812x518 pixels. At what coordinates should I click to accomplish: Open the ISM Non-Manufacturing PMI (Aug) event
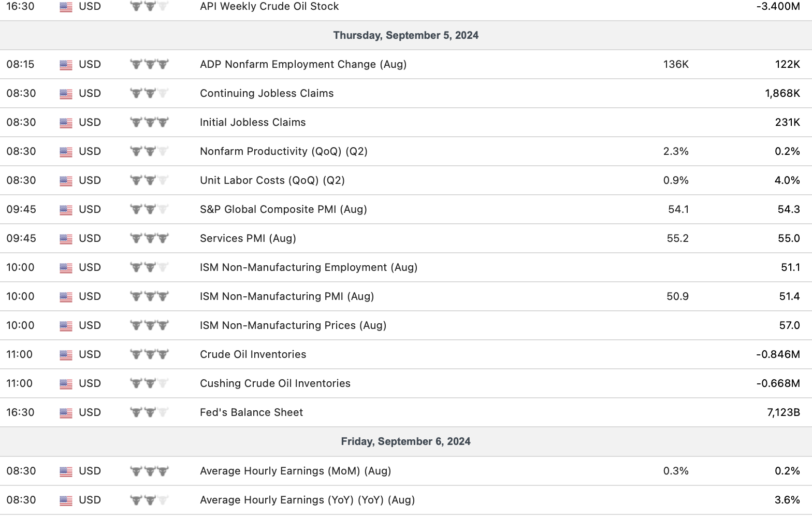coord(286,297)
